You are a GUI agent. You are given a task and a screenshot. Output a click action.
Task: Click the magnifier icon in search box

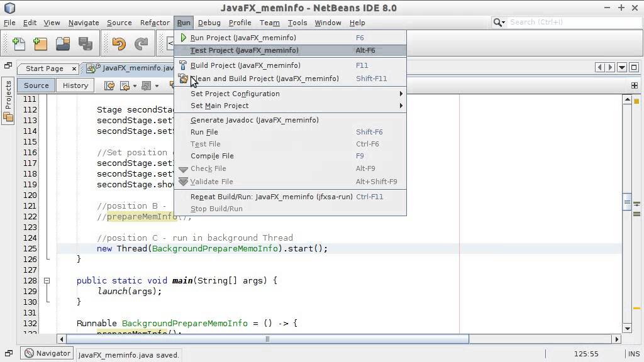click(499, 23)
